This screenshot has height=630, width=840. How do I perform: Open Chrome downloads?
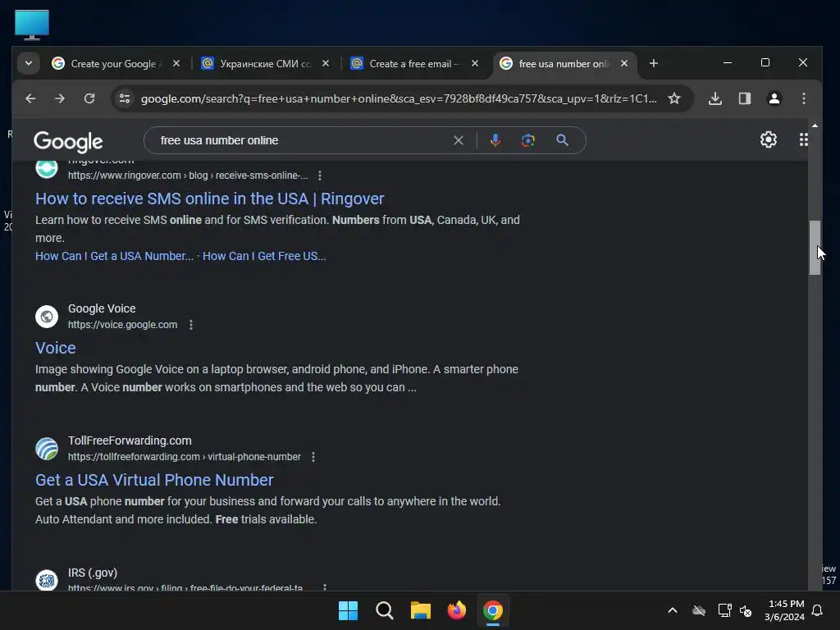715,98
